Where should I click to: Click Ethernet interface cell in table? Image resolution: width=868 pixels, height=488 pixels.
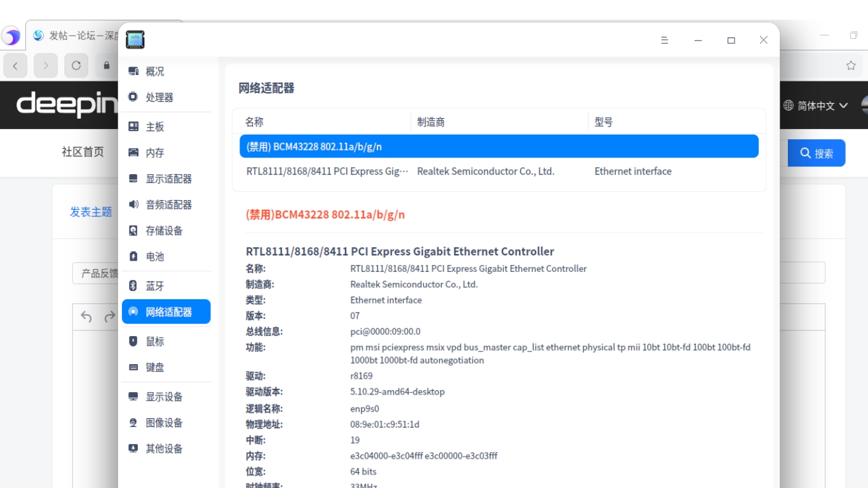(x=633, y=171)
